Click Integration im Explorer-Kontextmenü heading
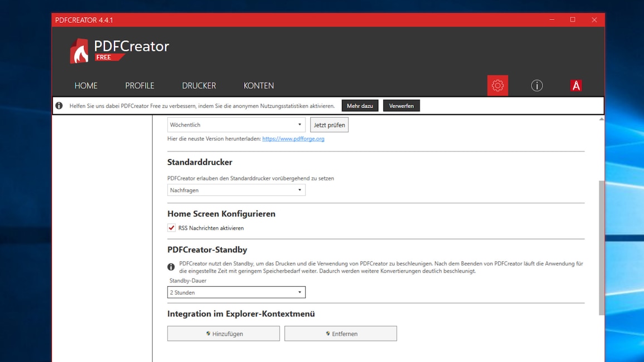The width and height of the screenshot is (644, 362). tap(241, 314)
